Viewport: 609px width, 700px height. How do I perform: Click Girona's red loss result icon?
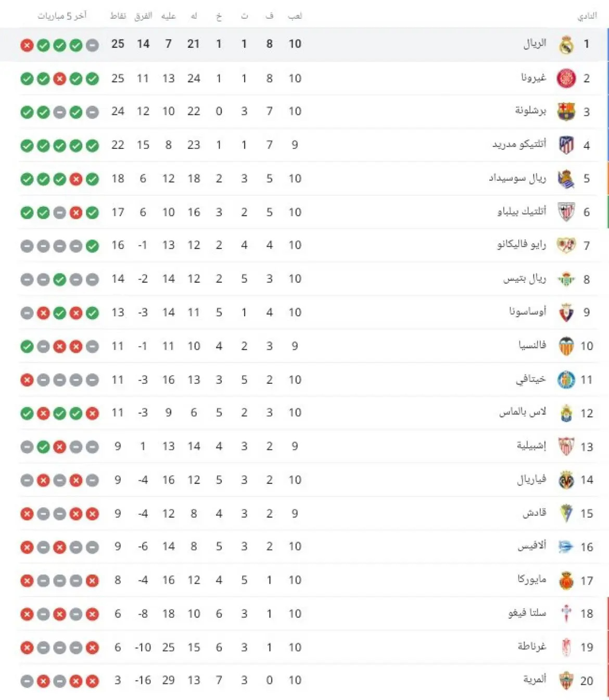coord(60,79)
